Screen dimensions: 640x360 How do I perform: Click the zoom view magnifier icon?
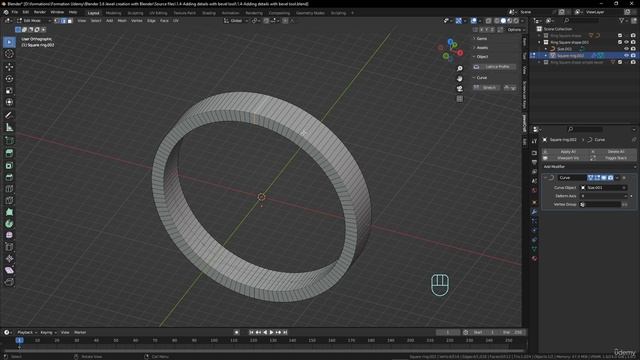pos(460,69)
